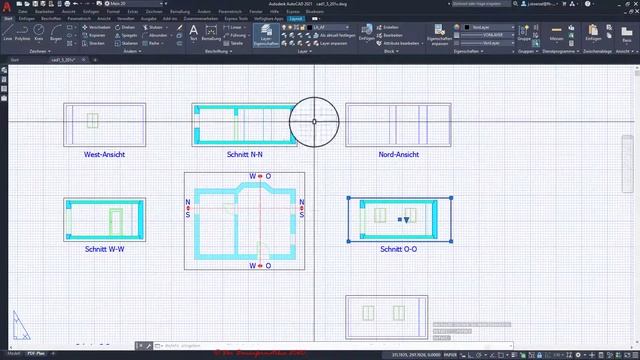Viewport: 640px width, 360px height.
Task: Select the Bogen (arc) tool
Action: click(x=56, y=32)
